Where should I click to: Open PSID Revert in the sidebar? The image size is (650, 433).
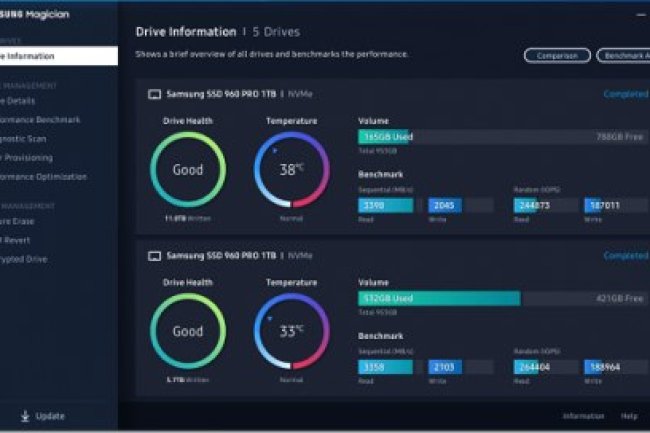[x=15, y=240]
